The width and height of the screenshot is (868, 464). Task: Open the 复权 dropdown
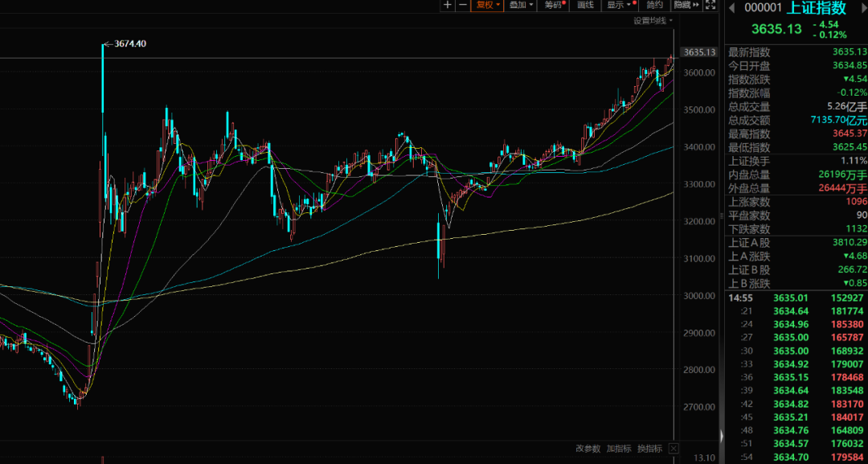pyautogui.click(x=488, y=5)
